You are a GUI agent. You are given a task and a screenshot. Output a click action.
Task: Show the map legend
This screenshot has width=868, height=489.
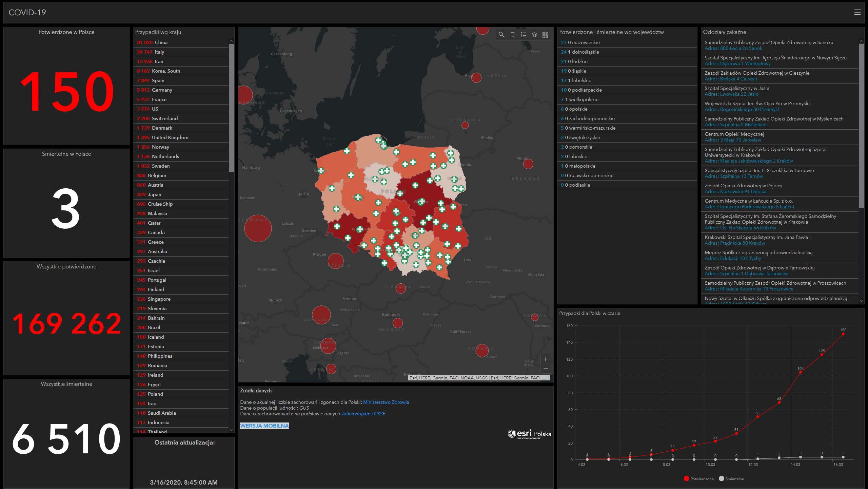coord(524,35)
